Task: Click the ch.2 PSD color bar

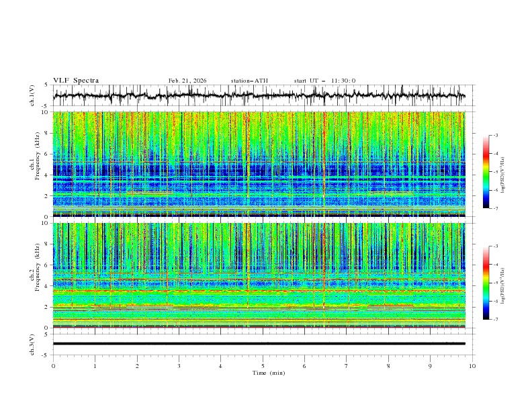Action: [486, 283]
